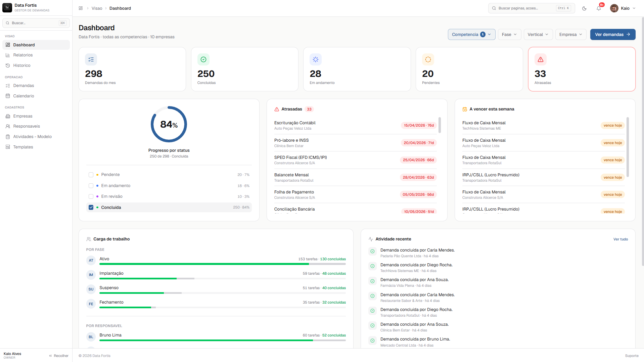
Task: Go to Demandas in the sidebar
Action: [36, 86]
